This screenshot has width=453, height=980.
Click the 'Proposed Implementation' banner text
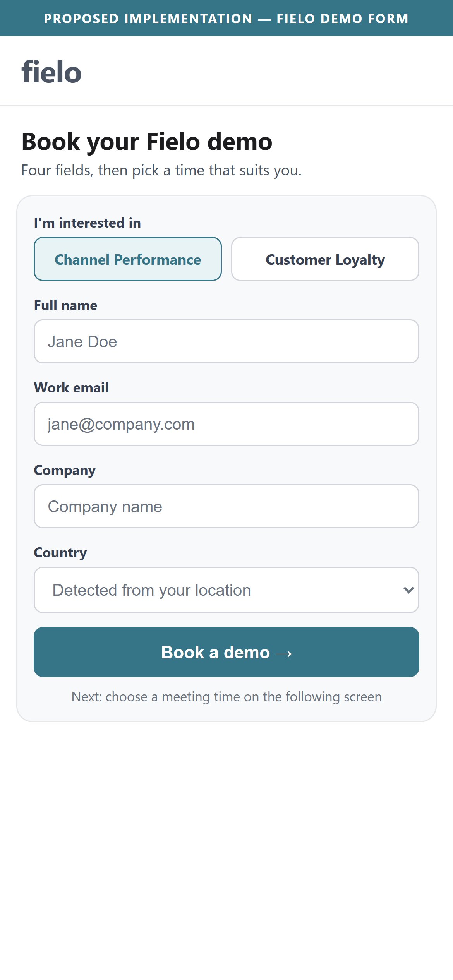[x=226, y=19]
